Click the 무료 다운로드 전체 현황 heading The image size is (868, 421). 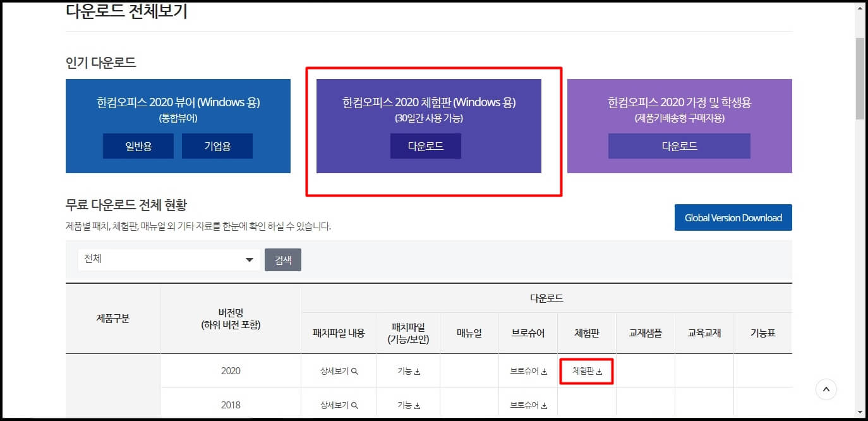coord(126,205)
